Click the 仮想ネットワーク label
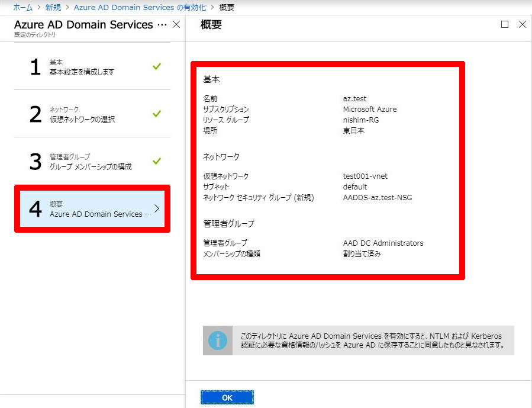Viewport: 532px width, 408px height. point(225,176)
